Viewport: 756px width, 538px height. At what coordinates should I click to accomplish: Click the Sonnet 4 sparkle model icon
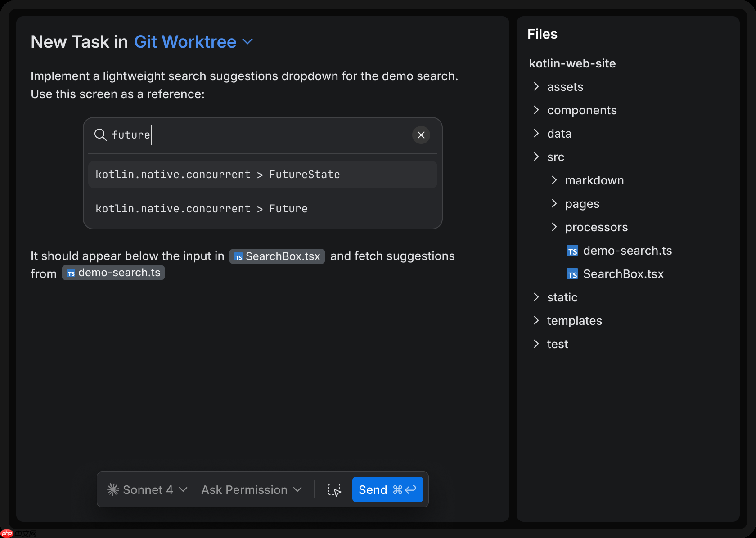click(x=113, y=489)
